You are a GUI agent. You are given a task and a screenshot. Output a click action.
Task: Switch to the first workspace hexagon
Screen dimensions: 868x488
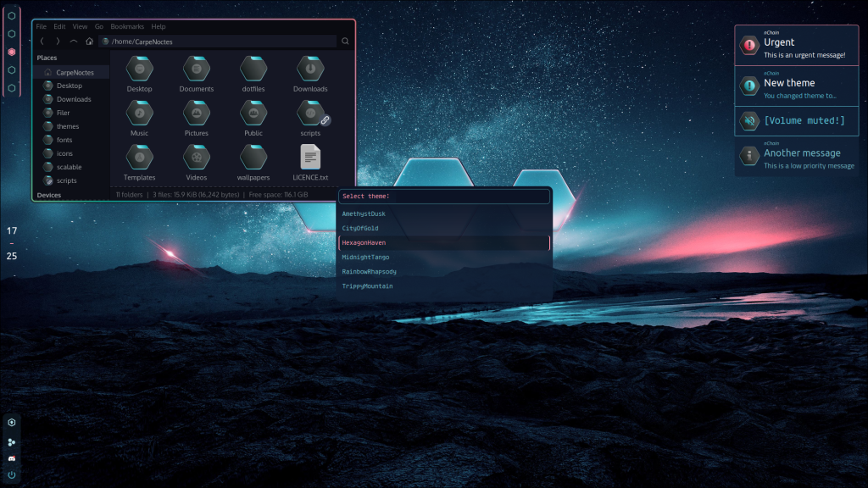[12, 16]
